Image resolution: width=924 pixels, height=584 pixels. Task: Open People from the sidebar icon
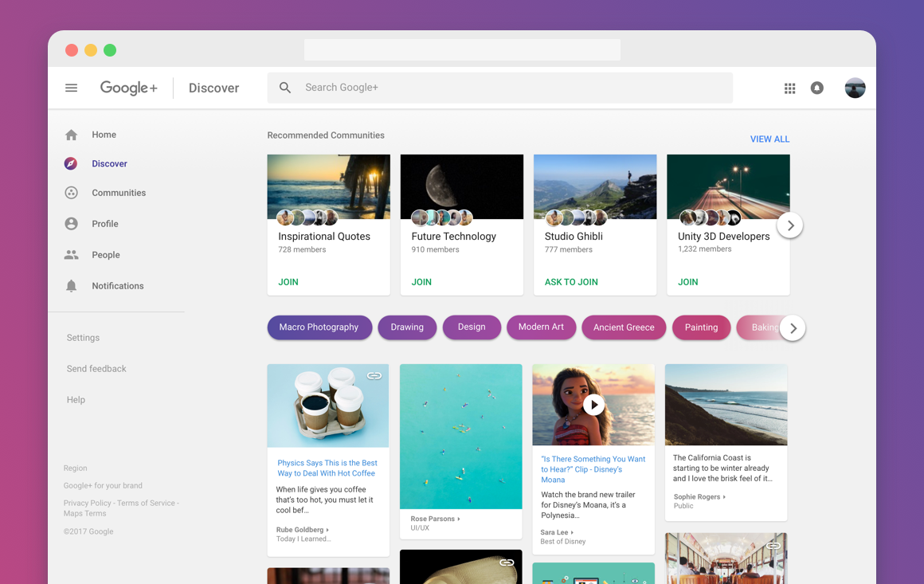tap(71, 254)
